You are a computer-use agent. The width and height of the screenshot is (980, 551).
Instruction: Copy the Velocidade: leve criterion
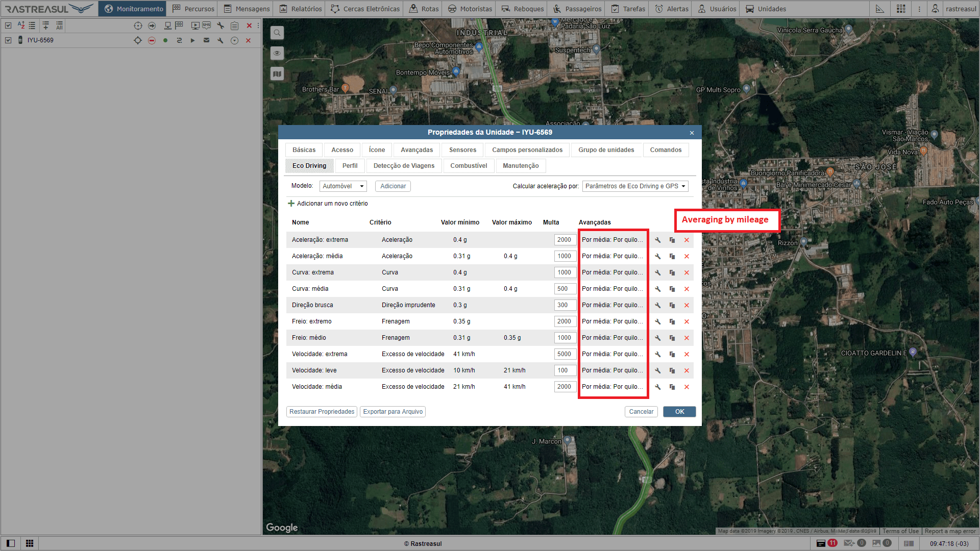point(672,370)
